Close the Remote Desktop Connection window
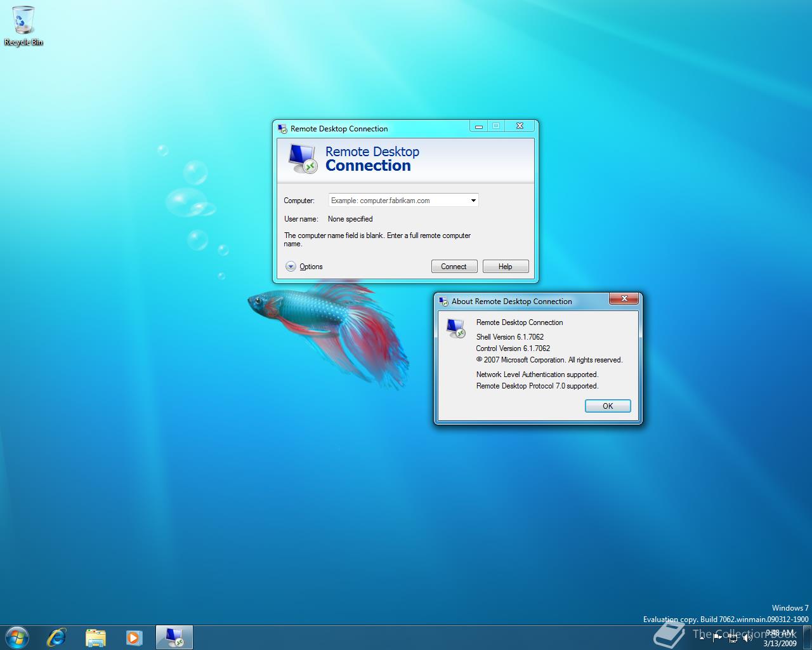812x650 pixels. coord(520,126)
